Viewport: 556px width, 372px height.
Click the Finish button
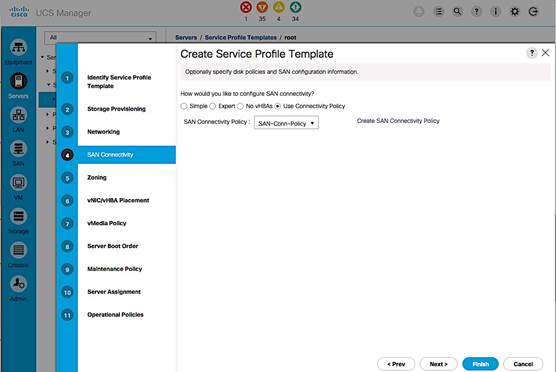click(480, 364)
